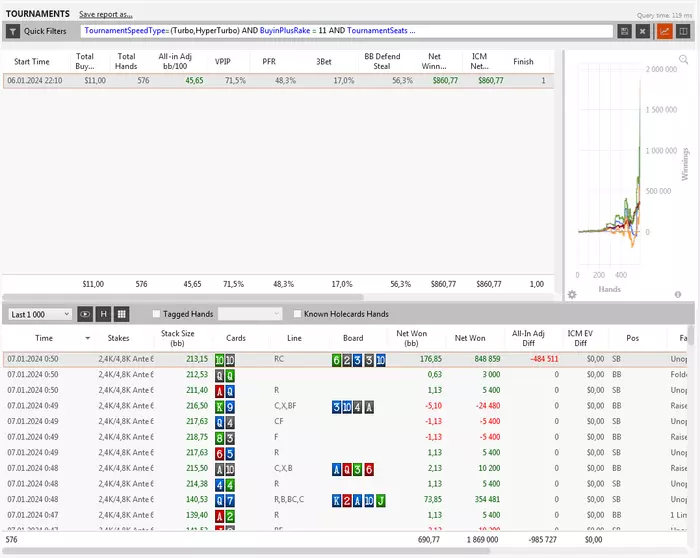The height and width of the screenshot is (558, 700).
Task: Click the Quick Filters funnel icon
Action: point(13,31)
